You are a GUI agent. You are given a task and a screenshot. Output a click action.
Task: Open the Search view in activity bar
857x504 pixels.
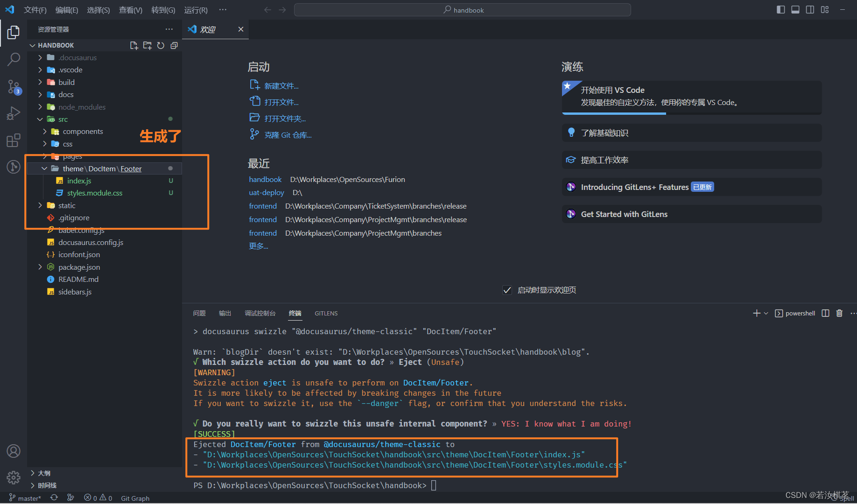click(13, 59)
